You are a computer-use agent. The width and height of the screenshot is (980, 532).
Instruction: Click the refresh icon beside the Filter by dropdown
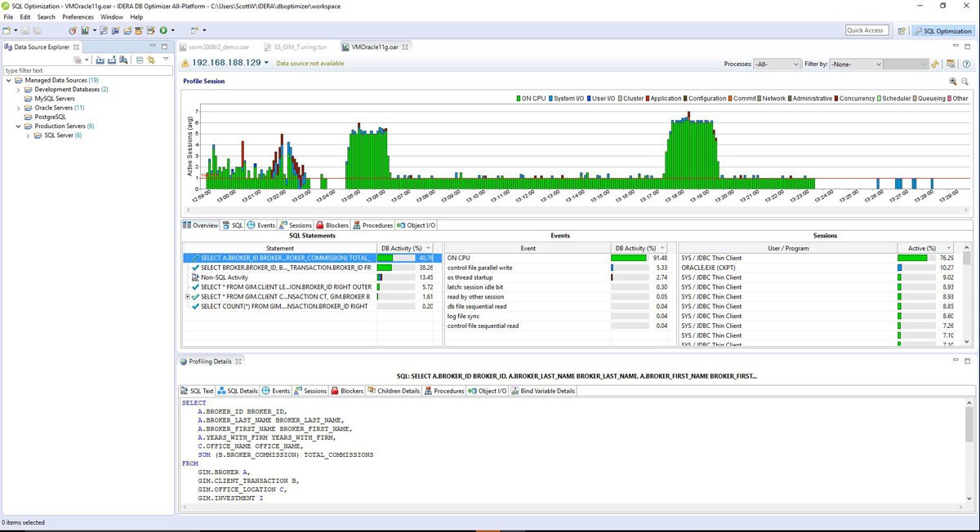point(934,64)
